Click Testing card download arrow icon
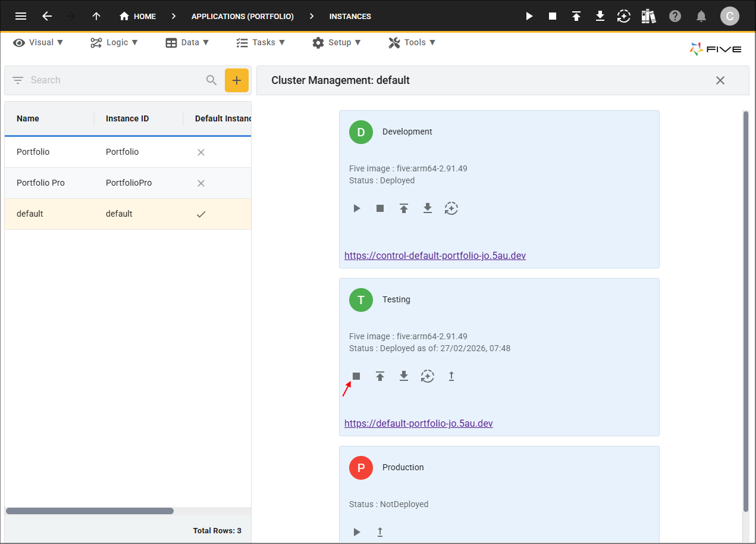 point(404,376)
